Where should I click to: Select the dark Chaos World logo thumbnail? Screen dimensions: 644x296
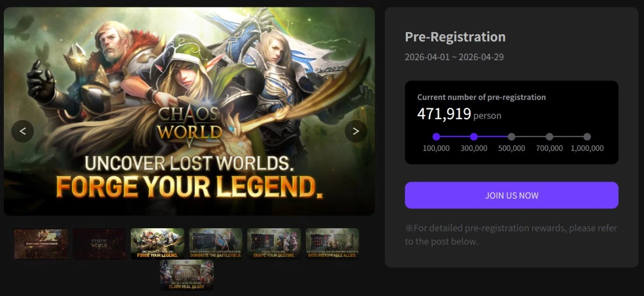tap(99, 243)
